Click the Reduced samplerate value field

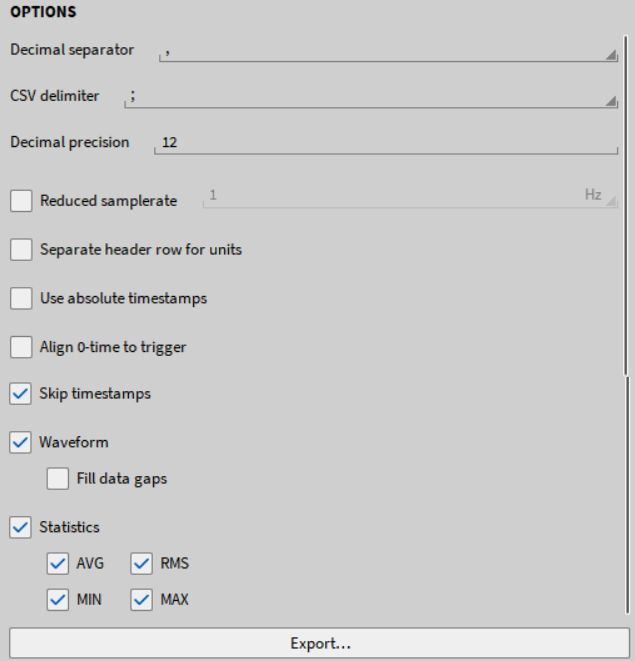[390, 197]
